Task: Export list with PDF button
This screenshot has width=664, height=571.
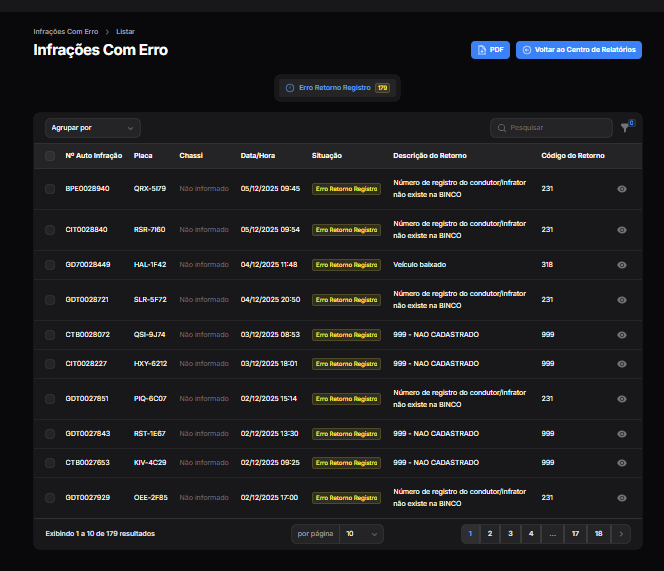Action: pyautogui.click(x=491, y=50)
